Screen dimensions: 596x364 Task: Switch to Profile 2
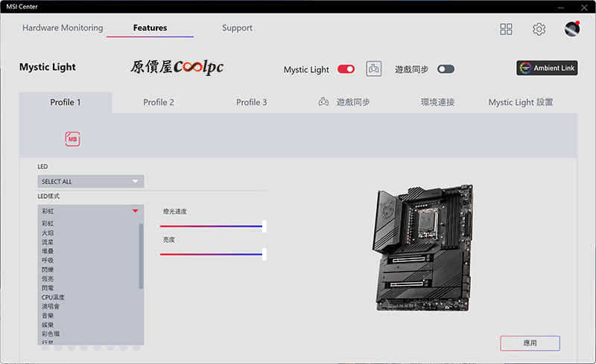coord(159,102)
